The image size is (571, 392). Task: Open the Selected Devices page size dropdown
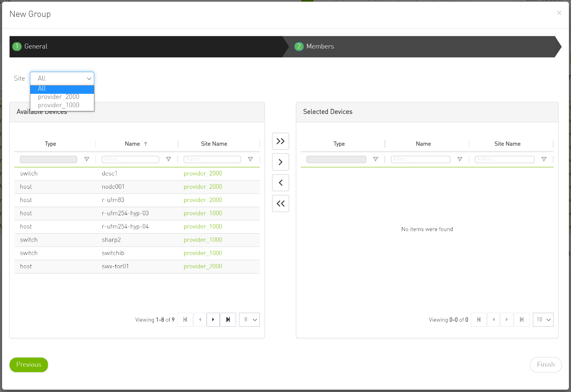543,319
